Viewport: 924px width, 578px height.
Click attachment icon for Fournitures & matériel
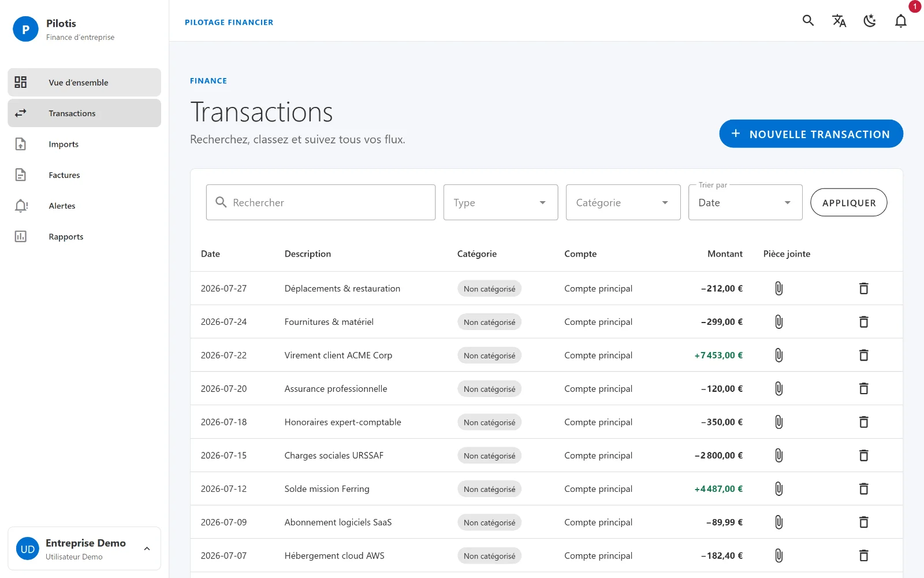click(778, 322)
